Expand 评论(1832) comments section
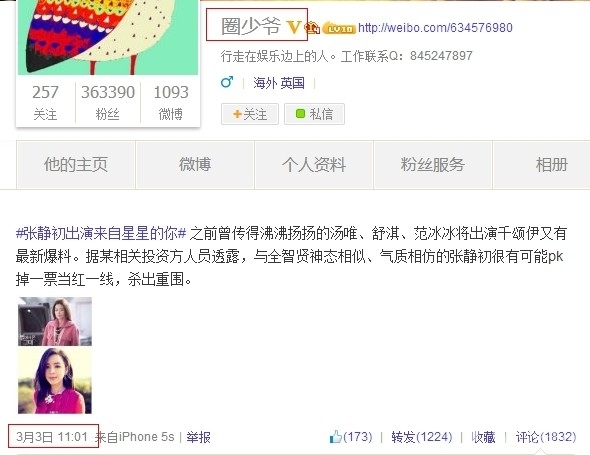The height and width of the screenshot is (455, 590). [x=546, y=437]
